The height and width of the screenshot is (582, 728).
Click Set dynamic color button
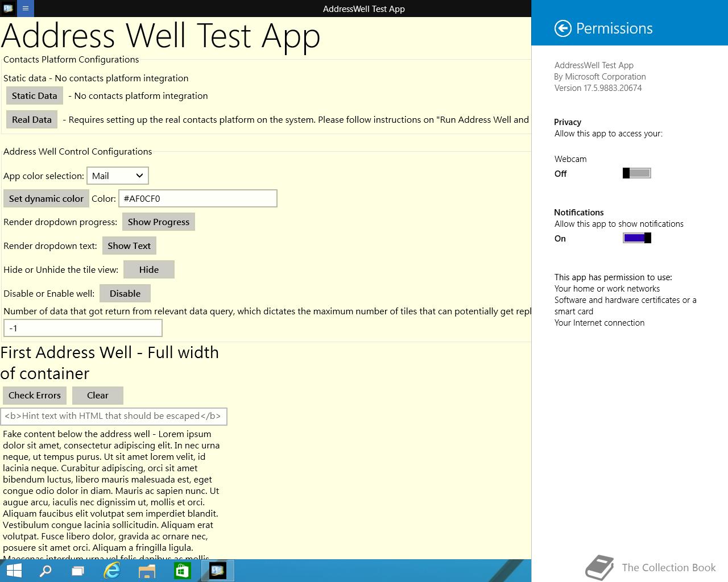point(46,198)
